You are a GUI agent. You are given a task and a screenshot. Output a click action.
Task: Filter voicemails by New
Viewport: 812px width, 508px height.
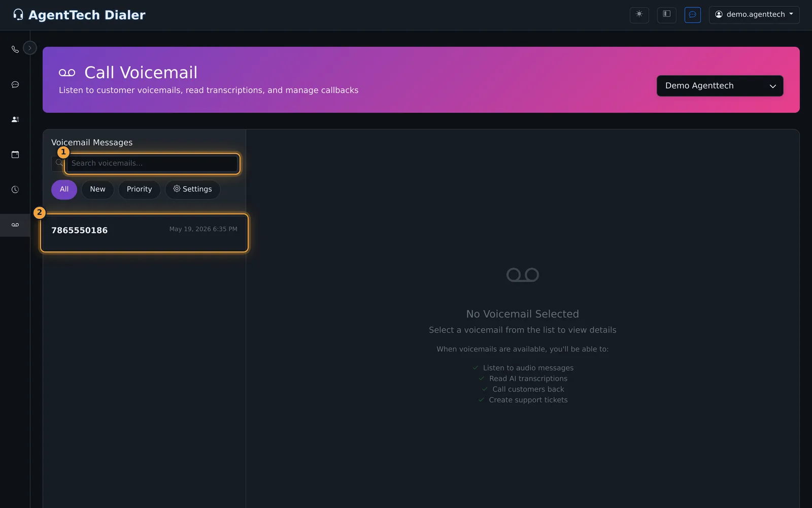[97, 189]
